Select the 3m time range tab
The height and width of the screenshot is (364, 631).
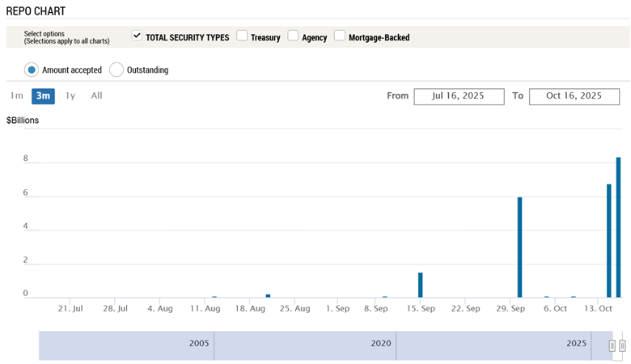pos(43,95)
